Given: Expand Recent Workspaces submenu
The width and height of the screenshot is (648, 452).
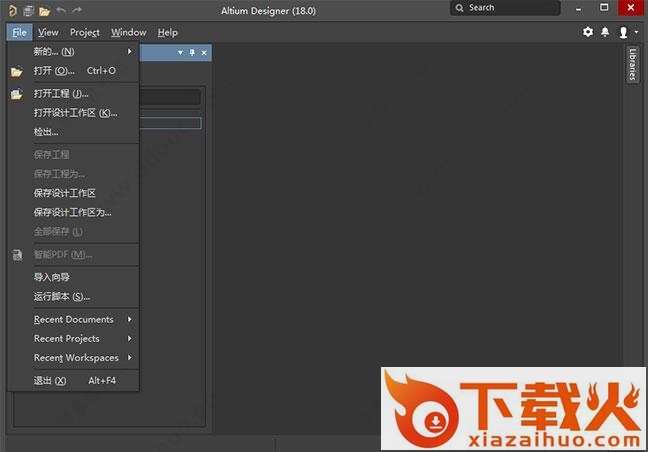Looking at the screenshot, I should point(73,358).
